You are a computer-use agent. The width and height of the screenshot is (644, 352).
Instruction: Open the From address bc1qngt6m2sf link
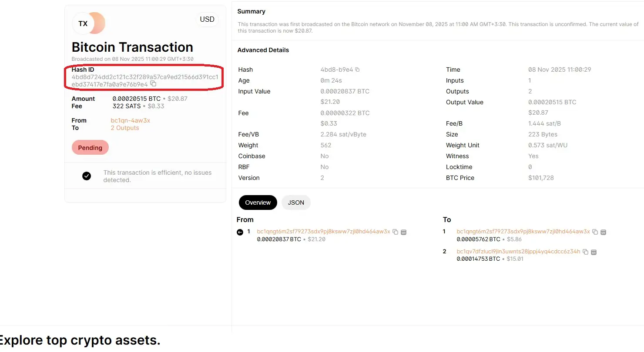[323, 232]
